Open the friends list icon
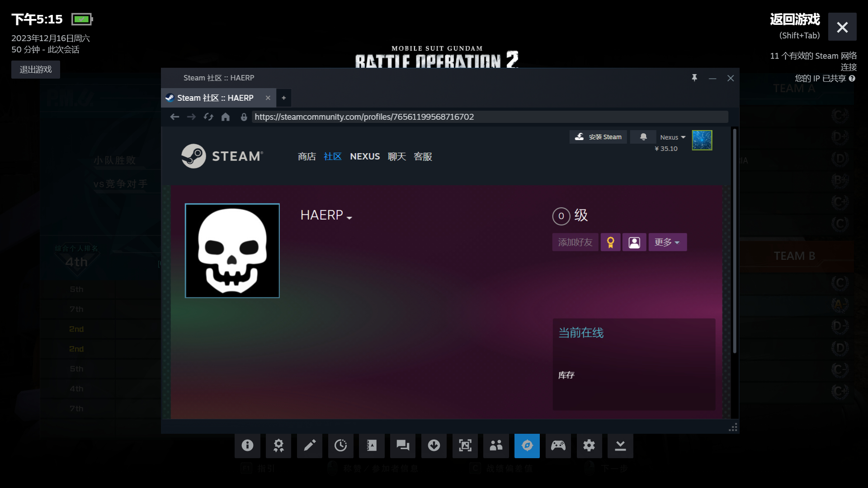The width and height of the screenshot is (868, 488). 496,446
